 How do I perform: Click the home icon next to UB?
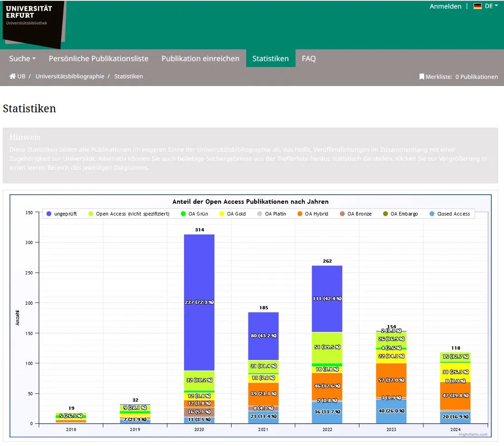[12, 77]
